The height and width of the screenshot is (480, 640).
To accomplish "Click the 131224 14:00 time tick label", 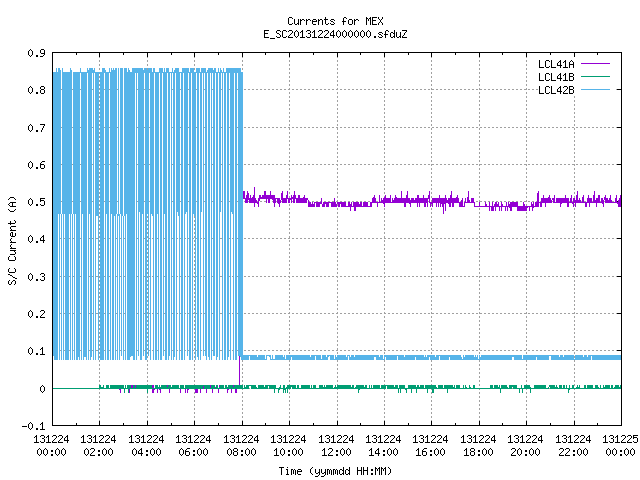I will [x=383, y=446].
